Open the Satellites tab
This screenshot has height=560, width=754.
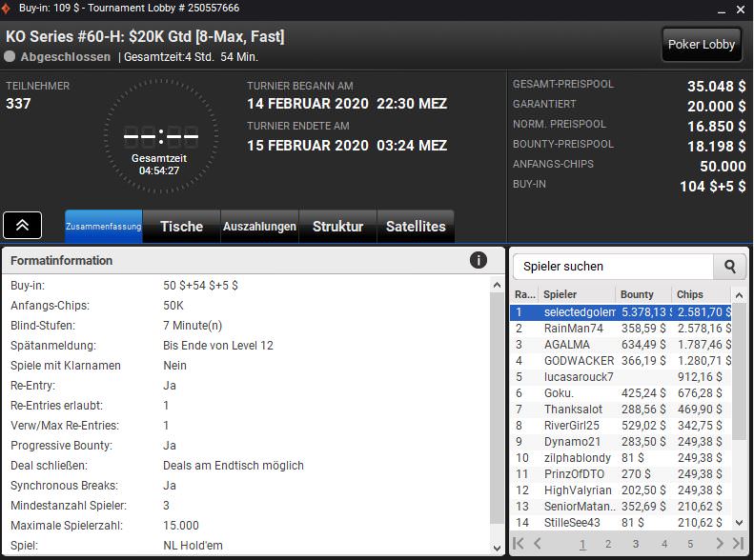(416, 227)
